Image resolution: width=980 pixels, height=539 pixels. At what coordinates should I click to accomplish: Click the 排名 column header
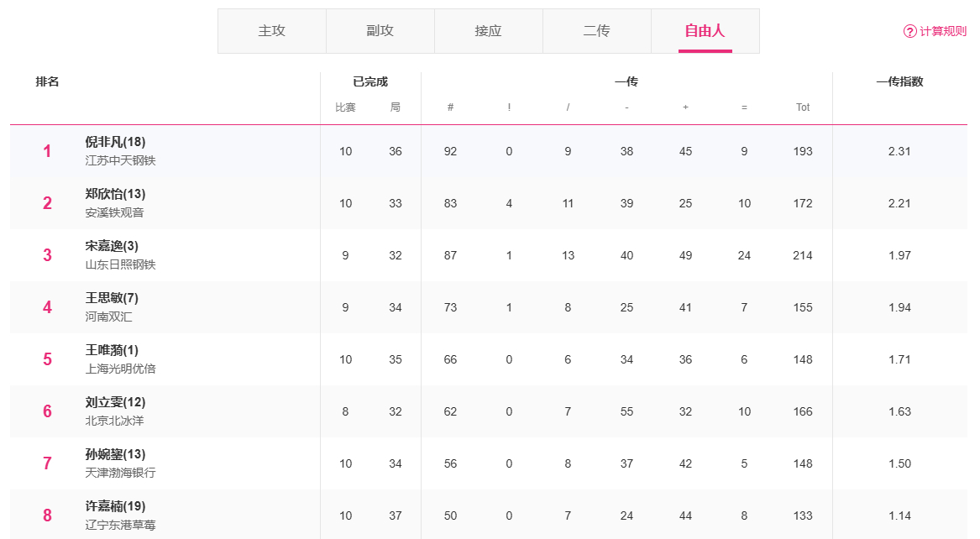point(47,82)
